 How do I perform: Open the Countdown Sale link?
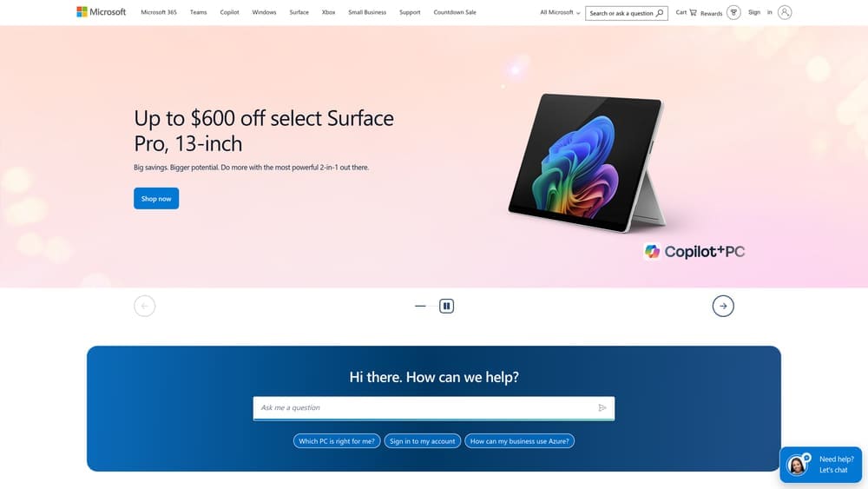pyautogui.click(x=455, y=12)
